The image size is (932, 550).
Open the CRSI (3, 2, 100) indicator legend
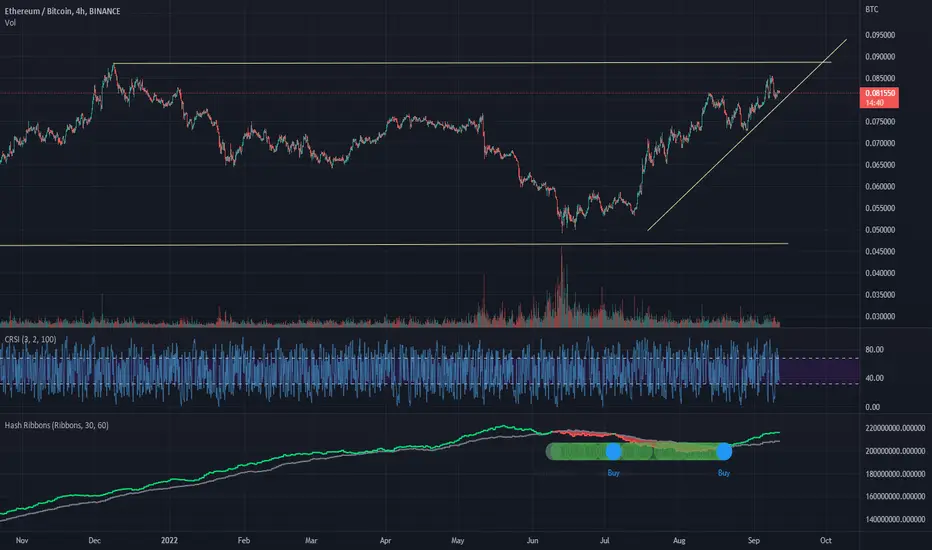point(30,340)
